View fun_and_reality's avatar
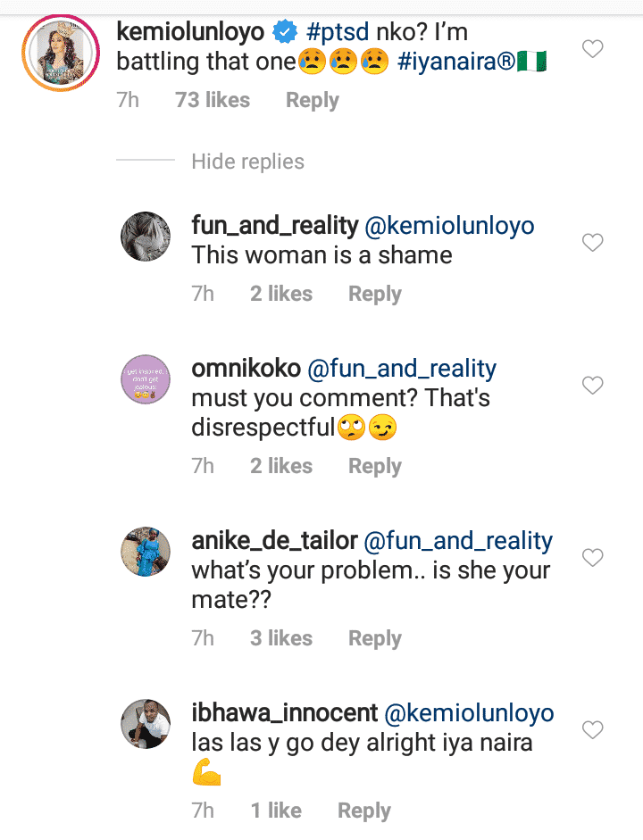Viewport: 643px width, 840px height. tap(146, 237)
